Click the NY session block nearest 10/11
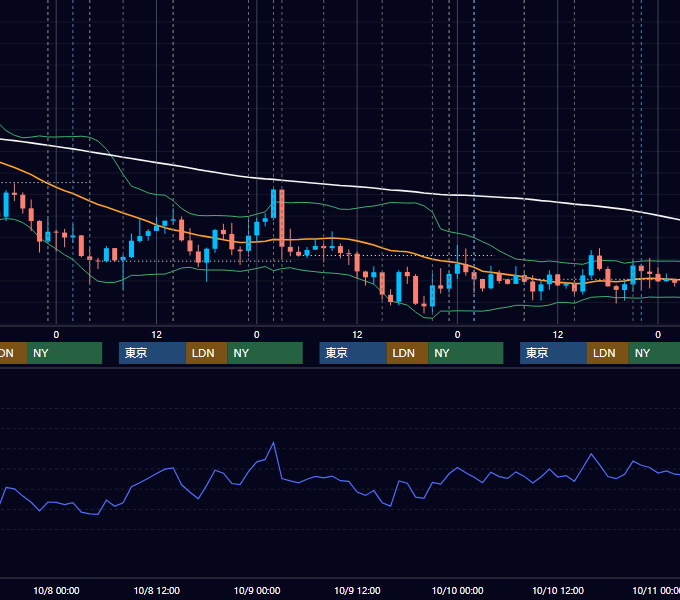This screenshot has height=600, width=680. tap(654, 353)
